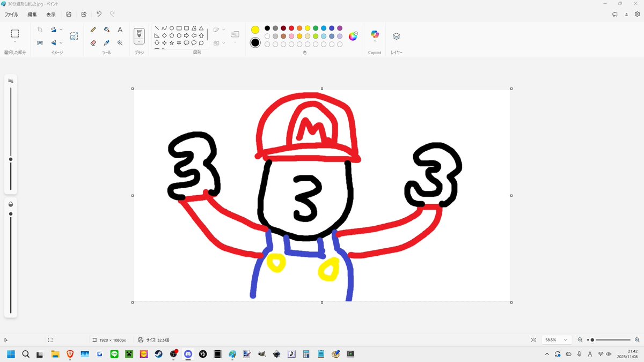Open the Copilot button
The height and width of the screenshot is (362, 644).
coord(375,34)
